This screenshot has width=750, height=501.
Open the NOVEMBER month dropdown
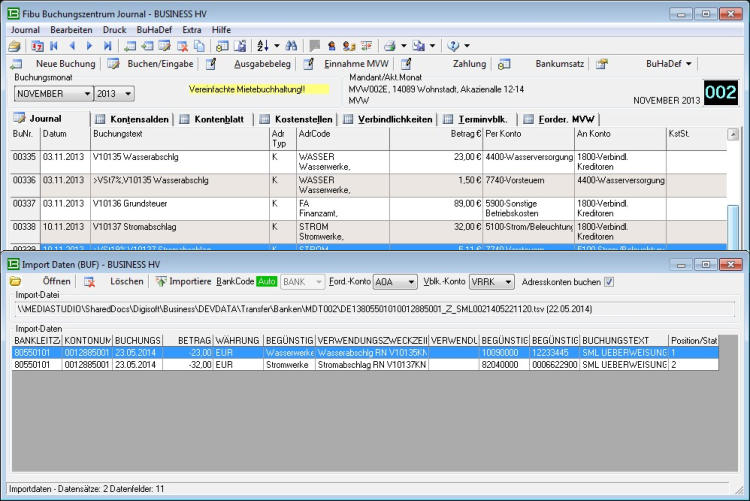pos(85,94)
